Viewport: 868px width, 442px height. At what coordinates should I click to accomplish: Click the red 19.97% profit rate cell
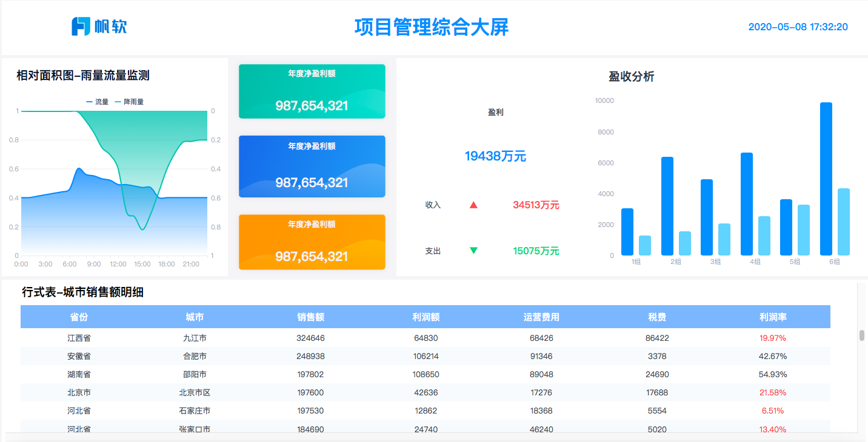(772, 338)
